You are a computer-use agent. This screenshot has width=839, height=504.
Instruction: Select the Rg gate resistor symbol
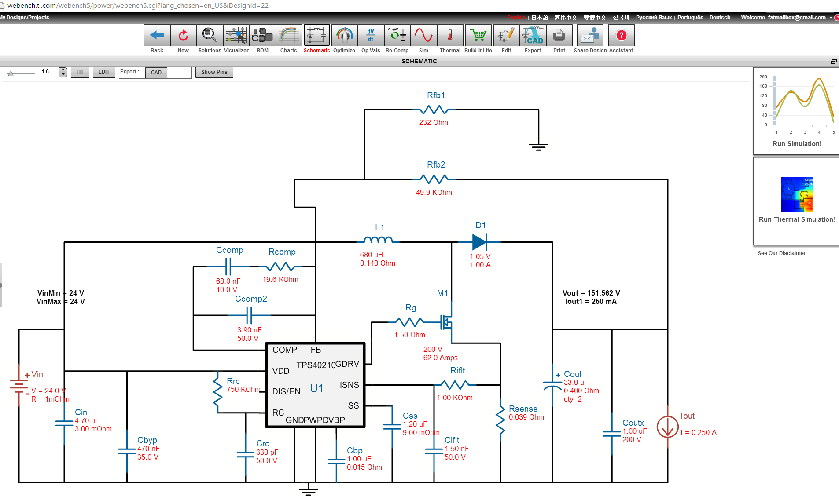tap(409, 322)
